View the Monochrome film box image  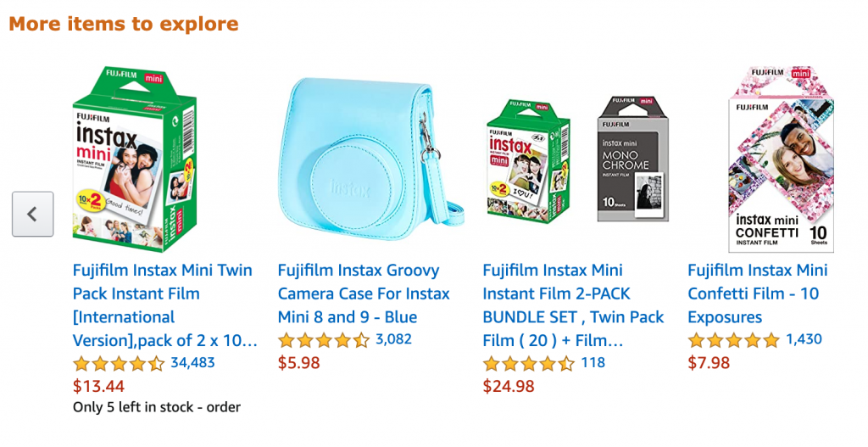coord(633,159)
